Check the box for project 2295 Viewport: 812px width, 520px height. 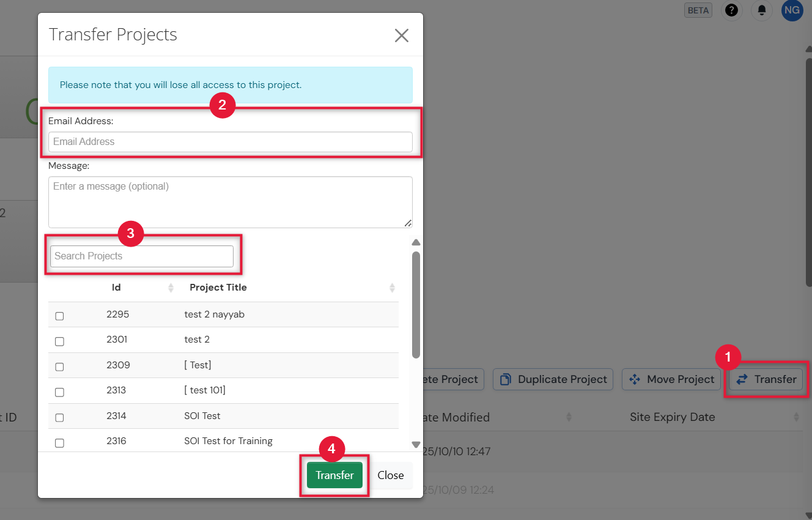[x=59, y=316]
